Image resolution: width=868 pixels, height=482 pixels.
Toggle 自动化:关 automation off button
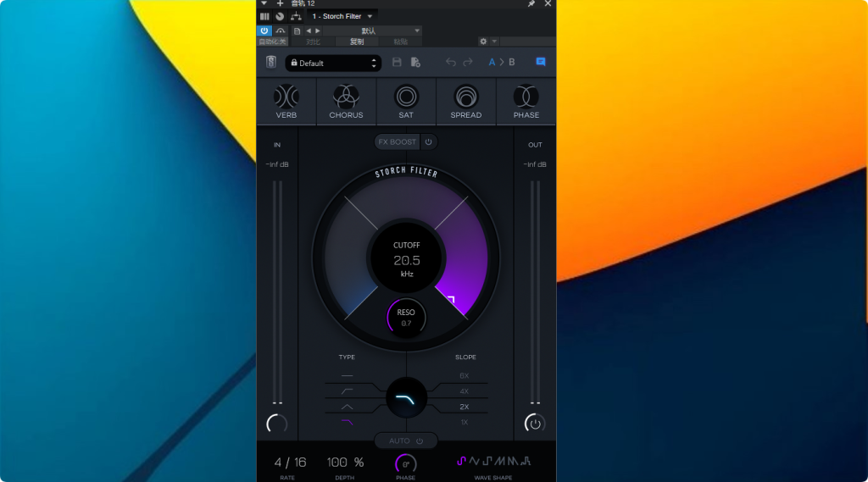point(273,42)
